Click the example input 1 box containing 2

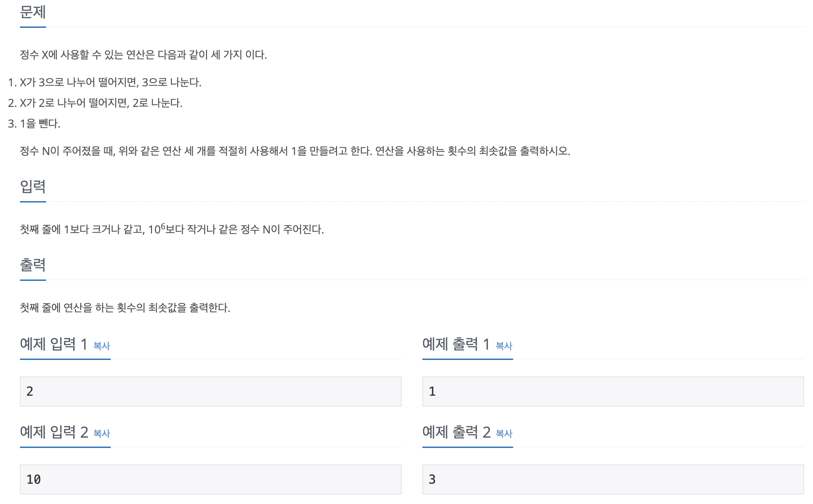point(210,392)
